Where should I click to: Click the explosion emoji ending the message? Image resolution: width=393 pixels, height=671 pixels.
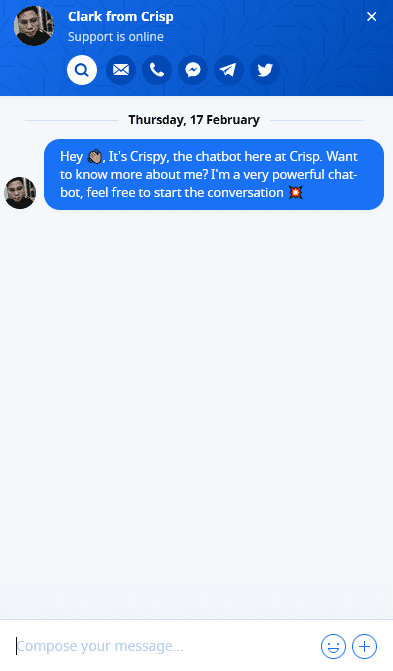(x=295, y=193)
